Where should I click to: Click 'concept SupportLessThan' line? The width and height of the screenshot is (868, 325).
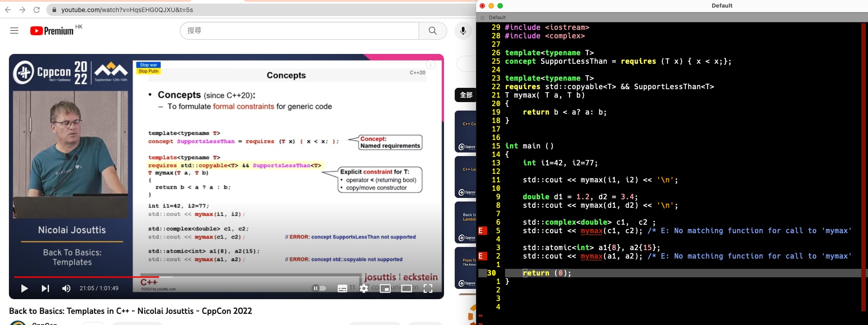click(618, 61)
